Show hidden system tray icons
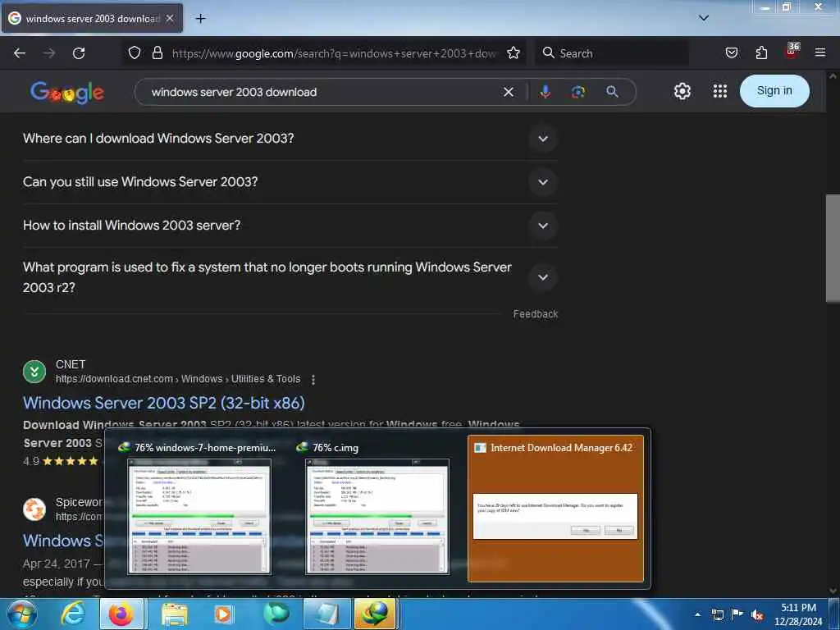The height and width of the screenshot is (630, 840). click(x=697, y=614)
